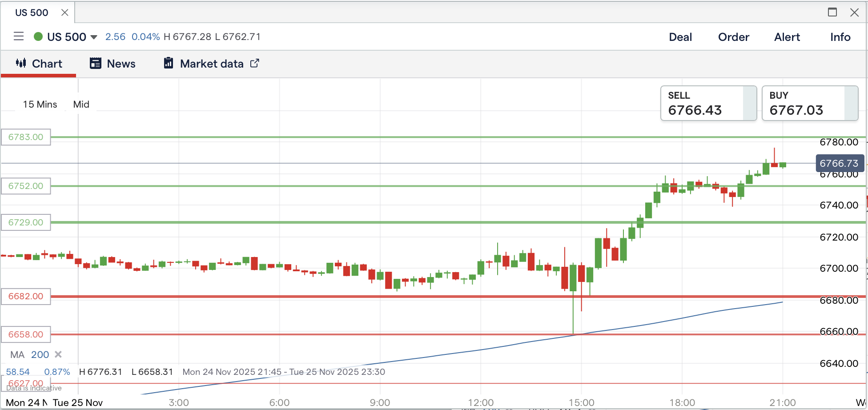Click the green market status dot
The height and width of the screenshot is (410, 868).
[38, 36]
